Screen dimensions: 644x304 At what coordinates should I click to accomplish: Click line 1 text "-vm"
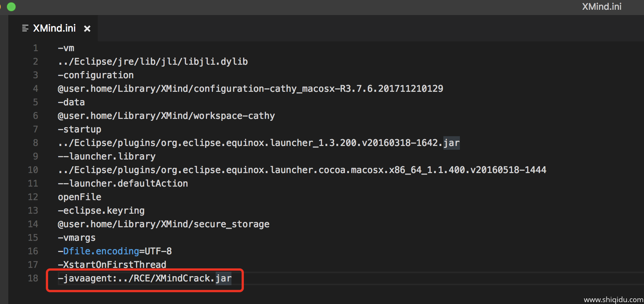(66, 48)
